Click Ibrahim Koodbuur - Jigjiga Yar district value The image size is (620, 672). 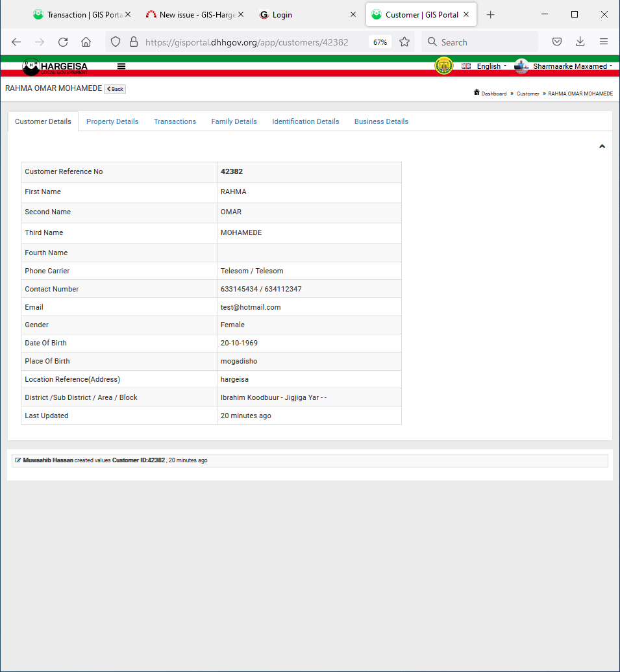(273, 398)
